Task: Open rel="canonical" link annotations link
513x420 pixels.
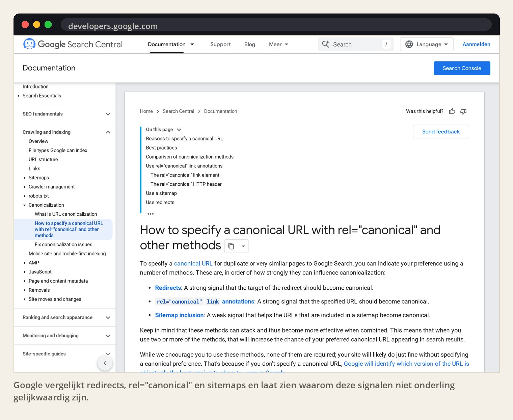Action: pyautogui.click(x=205, y=301)
